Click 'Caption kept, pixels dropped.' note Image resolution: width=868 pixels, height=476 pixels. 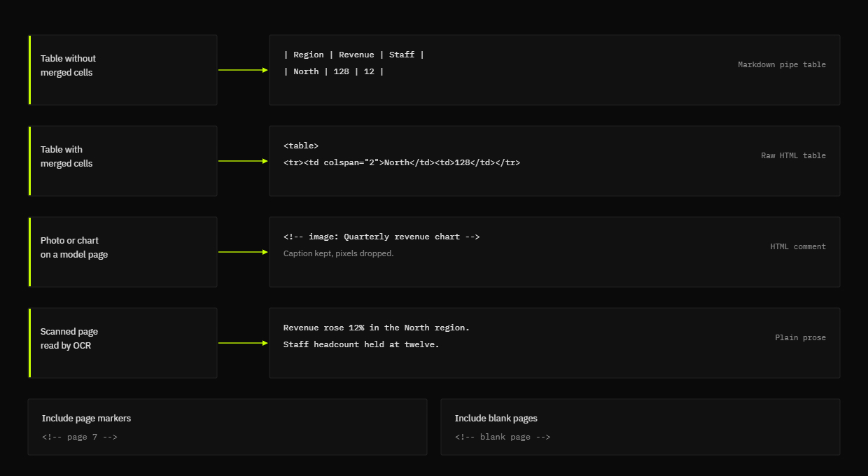[x=339, y=253]
